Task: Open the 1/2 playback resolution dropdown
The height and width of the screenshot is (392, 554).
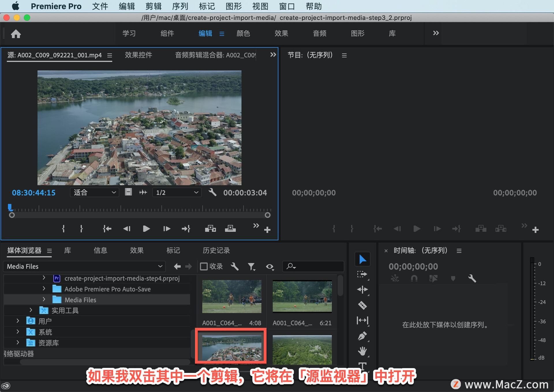Action: click(x=177, y=192)
